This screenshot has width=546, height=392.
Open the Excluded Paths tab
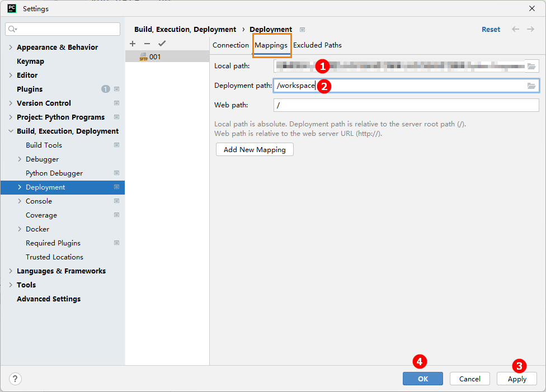click(317, 45)
